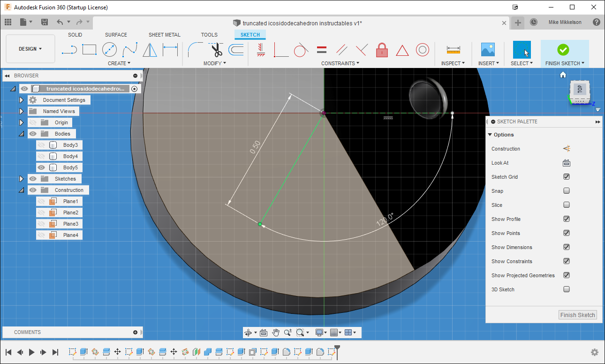Open the MODIFY dropdown menu
The image size is (605, 364).
(x=214, y=63)
